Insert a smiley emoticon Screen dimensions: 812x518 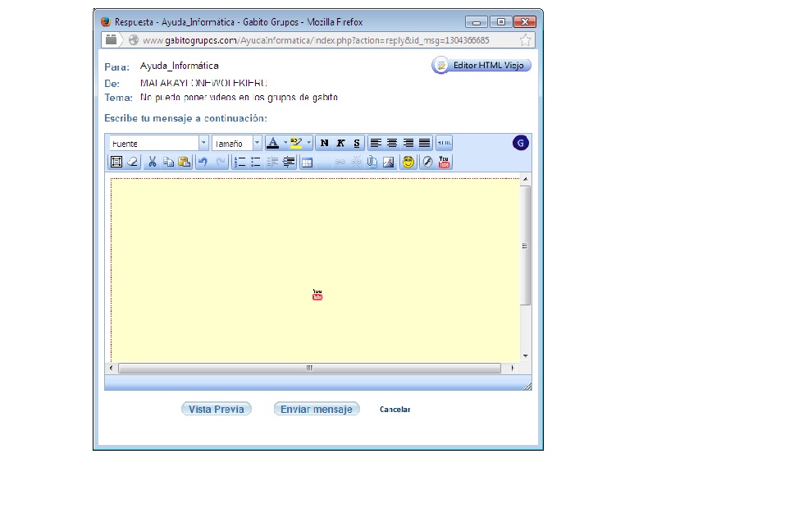[x=408, y=162]
